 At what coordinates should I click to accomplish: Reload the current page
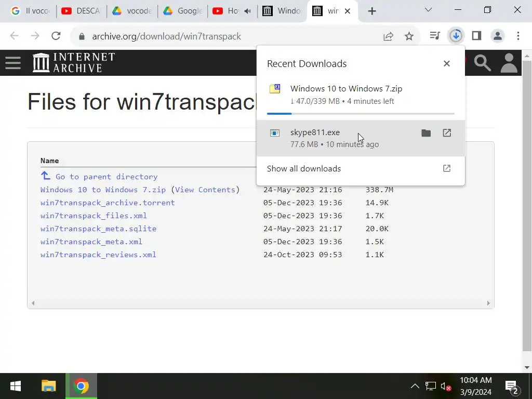56,36
